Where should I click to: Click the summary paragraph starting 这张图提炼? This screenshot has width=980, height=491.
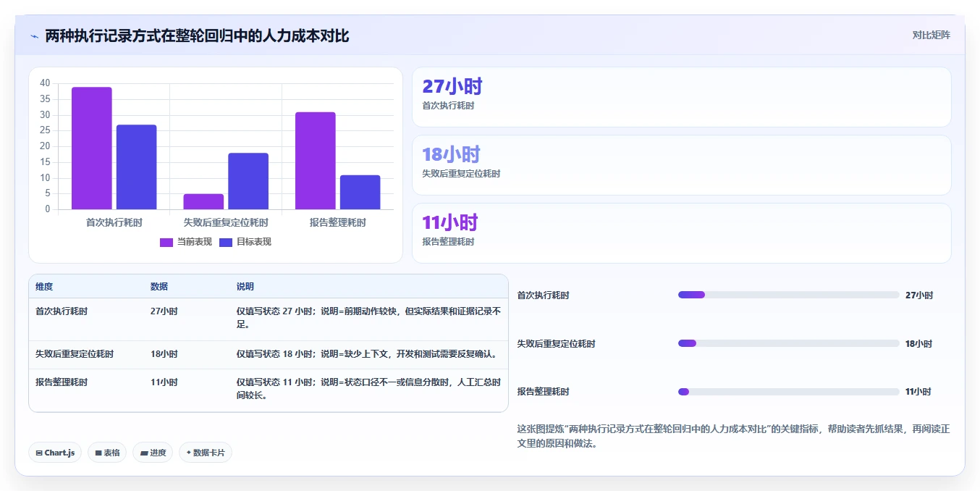pos(733,436)
